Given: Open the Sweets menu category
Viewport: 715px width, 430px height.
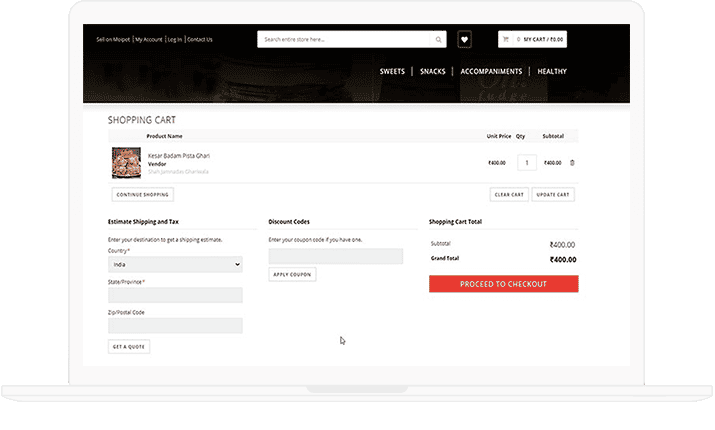Looking at the screenshot, I should 392,72.
